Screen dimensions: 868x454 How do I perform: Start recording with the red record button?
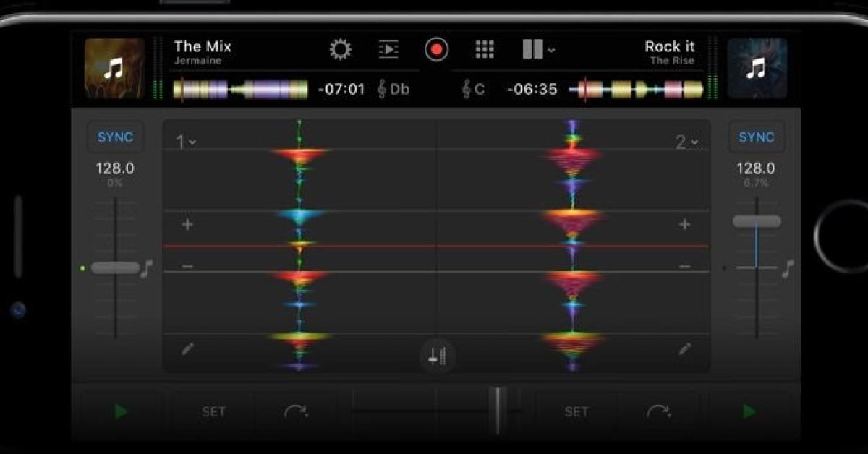[436, 49]
